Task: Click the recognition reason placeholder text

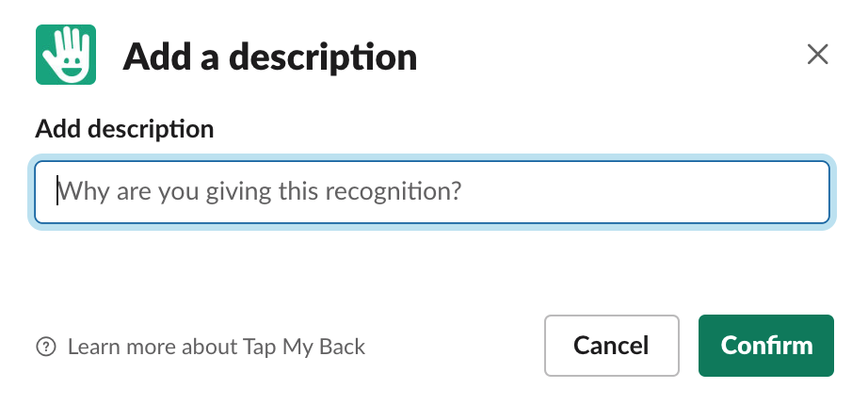Action: (x=260, y=192)
